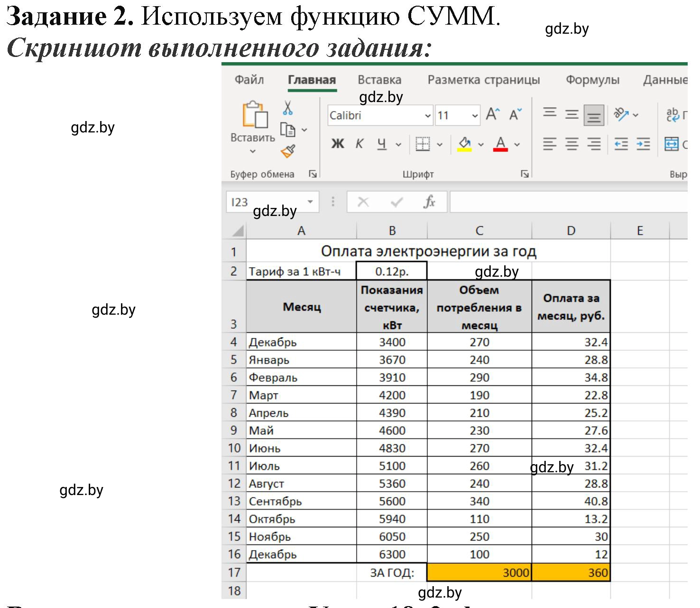Switch to the Вставка tab

click(x=379, y=80)
